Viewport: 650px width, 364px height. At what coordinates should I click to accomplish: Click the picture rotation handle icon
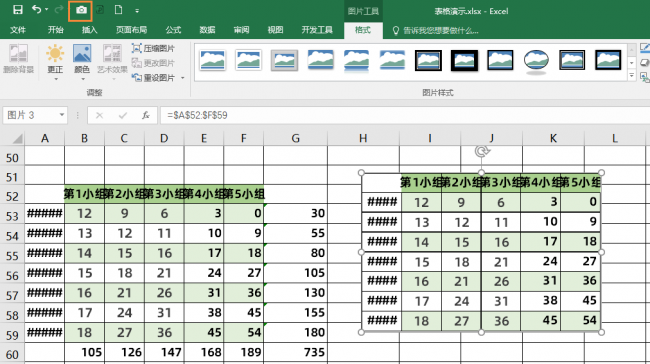(x=482, y=151)
